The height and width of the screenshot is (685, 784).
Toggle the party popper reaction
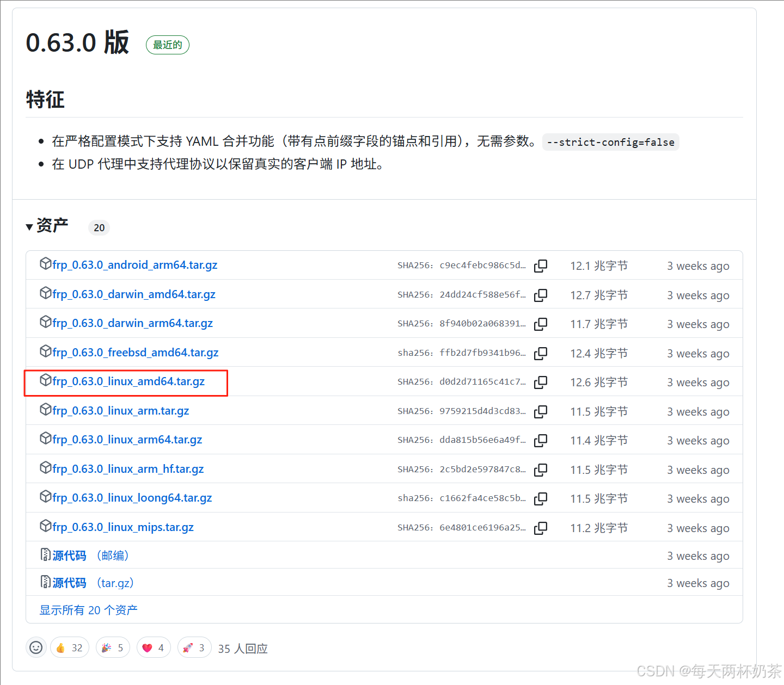(112, 647)
